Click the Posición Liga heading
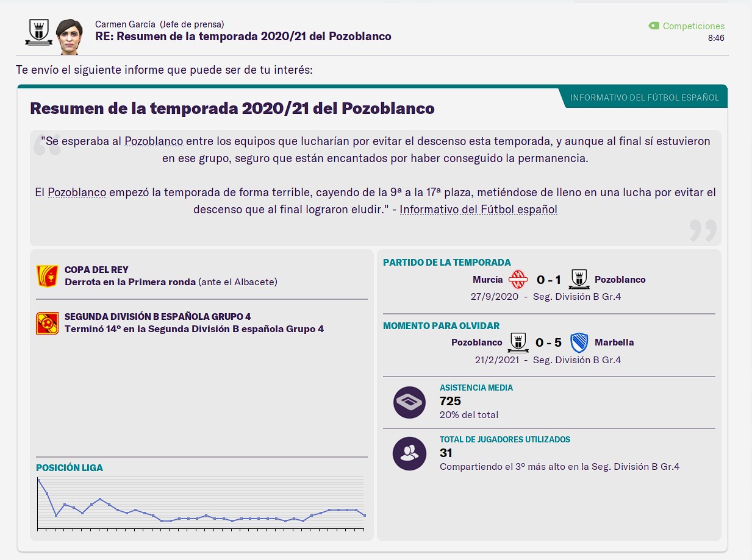The width and height of the screenshot is (752, 560). [x=70, y=468]
